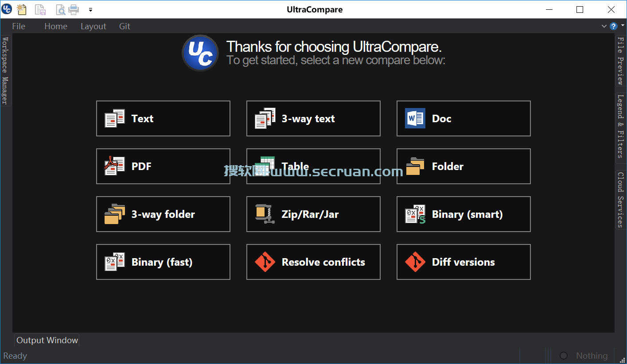Open the small arrow beside Help icon

623,26
